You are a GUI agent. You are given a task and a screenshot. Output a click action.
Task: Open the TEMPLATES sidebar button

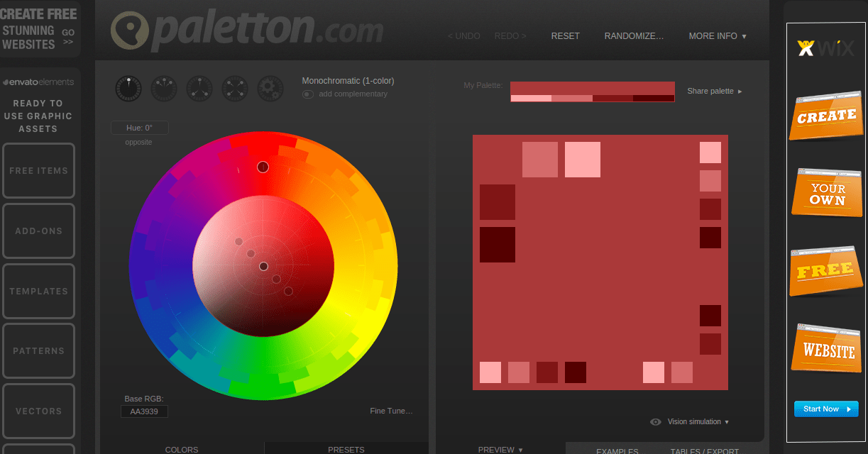click(38, 292)
